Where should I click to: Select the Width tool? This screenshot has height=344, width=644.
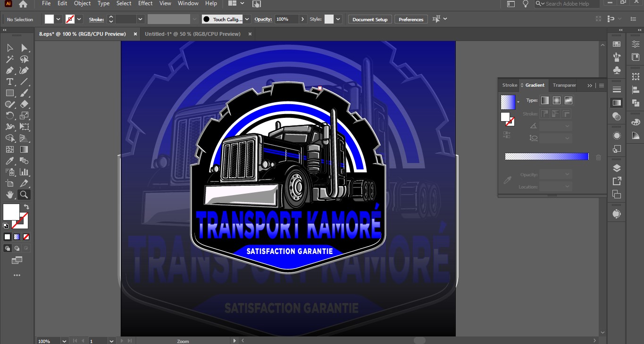click(x=9, y=127)
